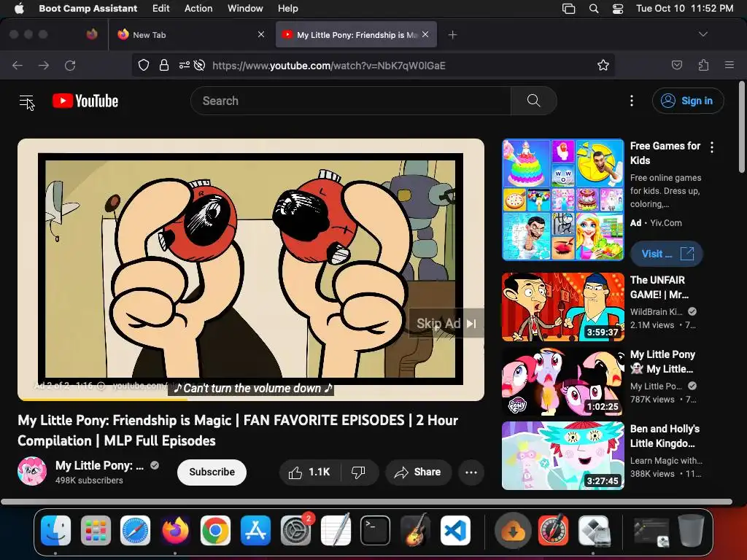
Task: Click the site lock padlock icon
Action: [164, 65]
